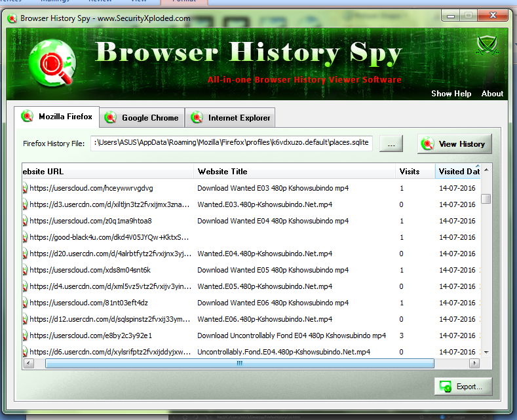The image size is (517, 420).
Task: Click the Internet Explorer tab icon
Action: click(197, 117)
